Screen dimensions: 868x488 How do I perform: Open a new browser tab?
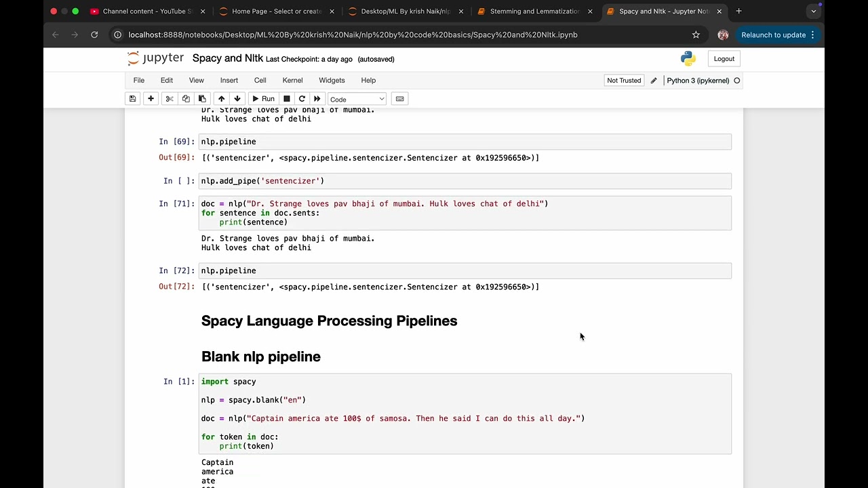(x=738, y=11)
